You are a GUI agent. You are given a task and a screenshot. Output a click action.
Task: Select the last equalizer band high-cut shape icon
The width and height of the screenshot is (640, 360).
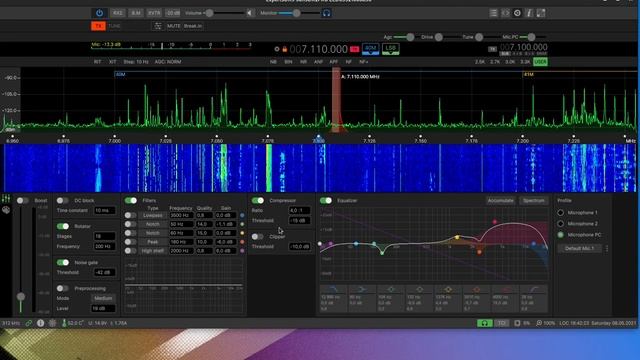pyautogui.click(x=534, y=289)
